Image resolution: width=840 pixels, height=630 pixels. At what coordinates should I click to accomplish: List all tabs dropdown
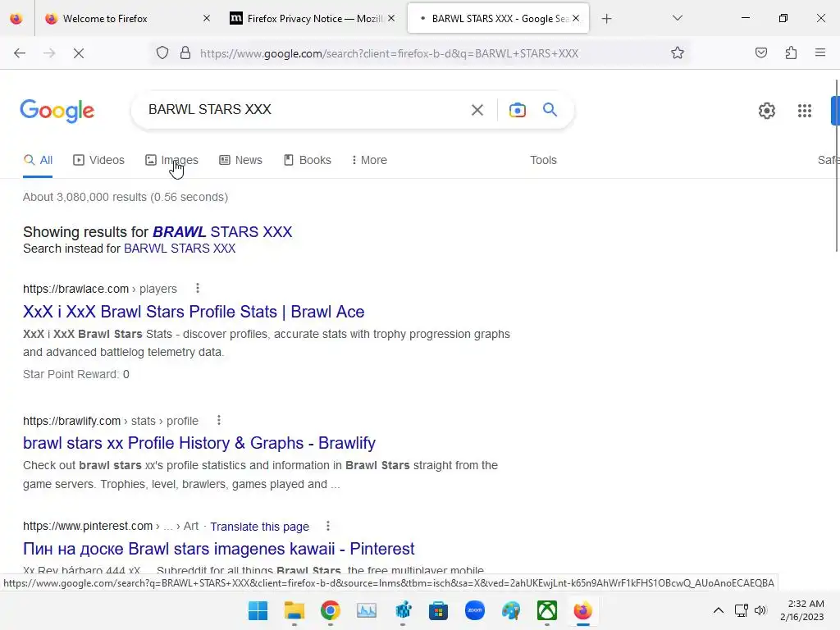[x=677, y=18]
